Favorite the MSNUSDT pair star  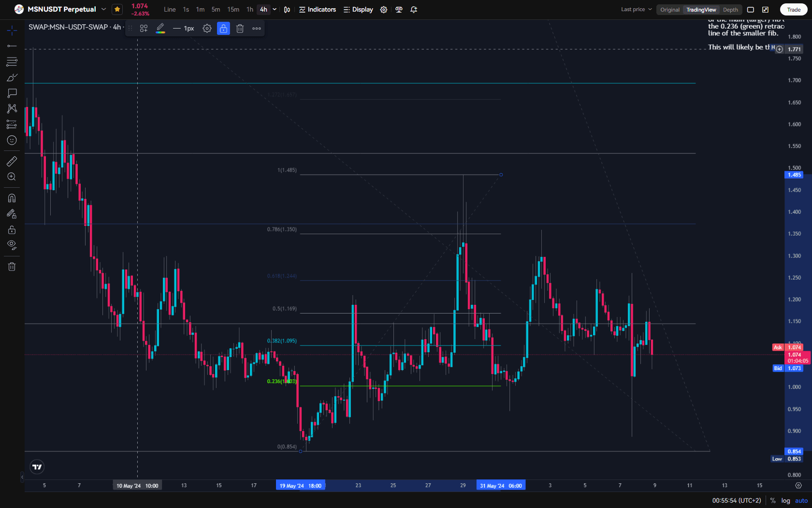[x=117, y=9]
